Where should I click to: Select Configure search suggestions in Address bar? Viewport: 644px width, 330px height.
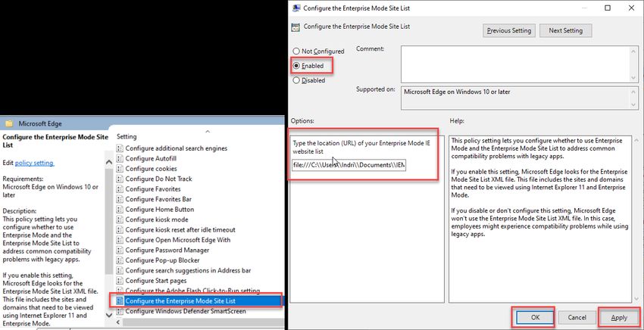point(188,270)
